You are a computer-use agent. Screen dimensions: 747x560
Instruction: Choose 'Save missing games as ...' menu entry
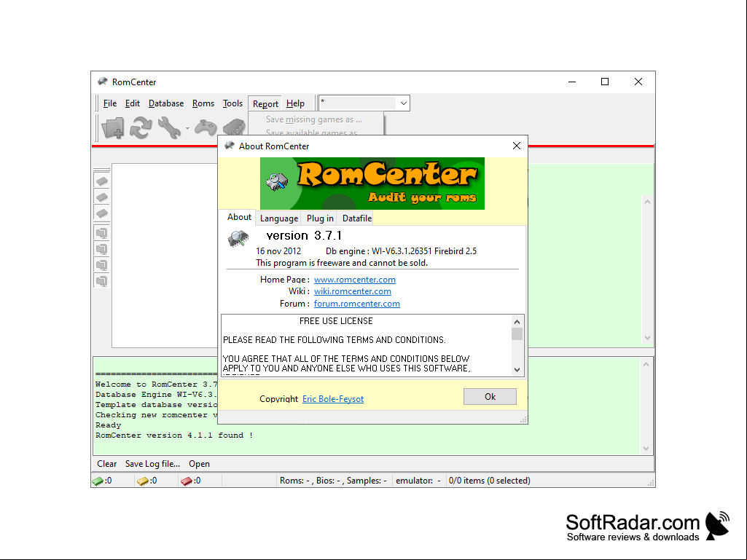click(x=314, y=119)
